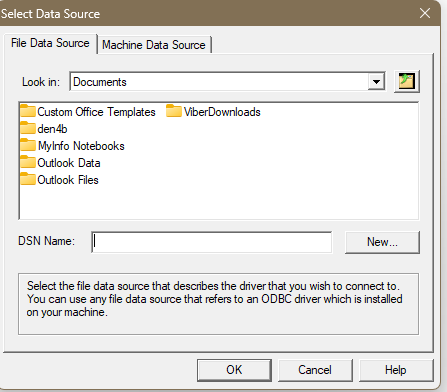Select the den4b folder icon

pyautogui.click(x=28, y=128)
